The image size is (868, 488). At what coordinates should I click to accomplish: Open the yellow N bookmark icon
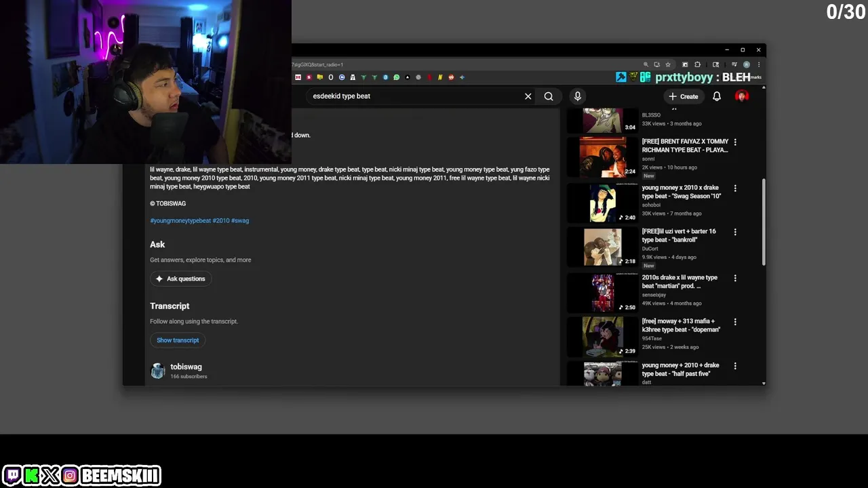tap(440, 77)
